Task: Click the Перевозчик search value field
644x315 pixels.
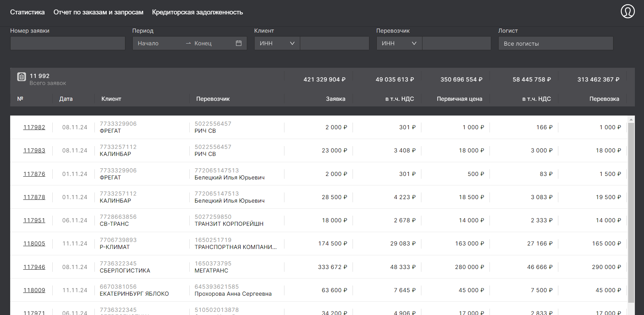Action: click(x=456, y=43)
